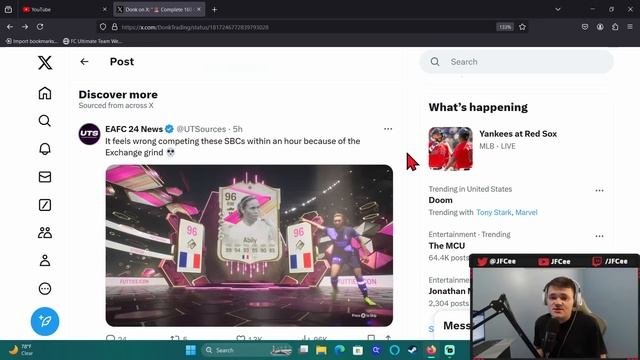Reset the 133% zoom level indicator
This screenshot has width=640, height=360.
pos(505,27)
